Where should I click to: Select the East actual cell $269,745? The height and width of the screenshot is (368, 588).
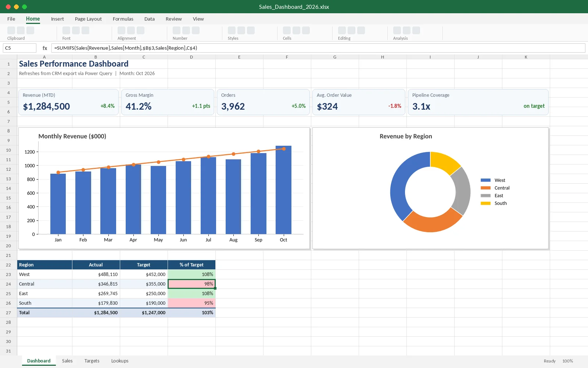96,294
